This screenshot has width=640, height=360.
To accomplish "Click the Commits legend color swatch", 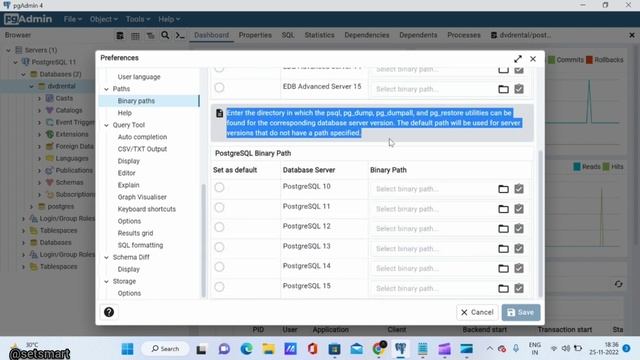I will [x=551, y=60].
